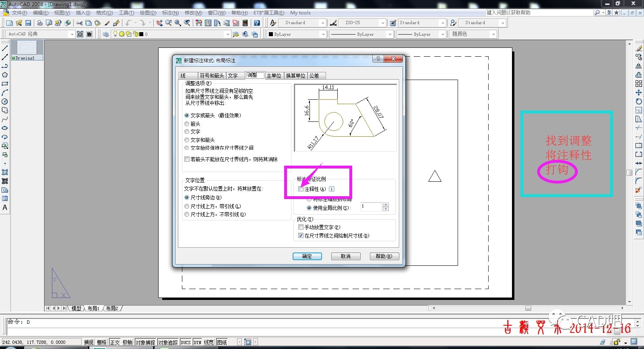This screenshot has height=349, width=644.
Task: Open the 标注(N) menu
Action: 170,13
